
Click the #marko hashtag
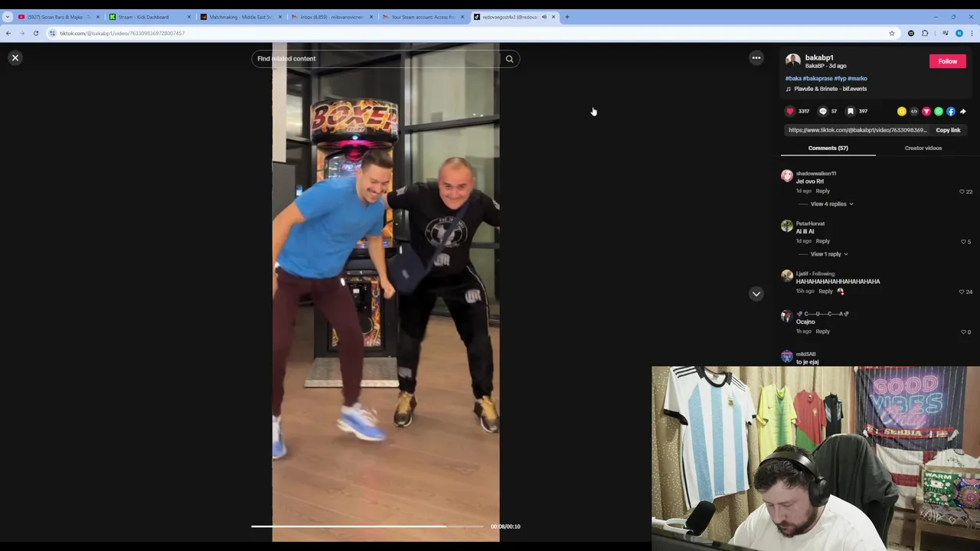click(857, 78)
